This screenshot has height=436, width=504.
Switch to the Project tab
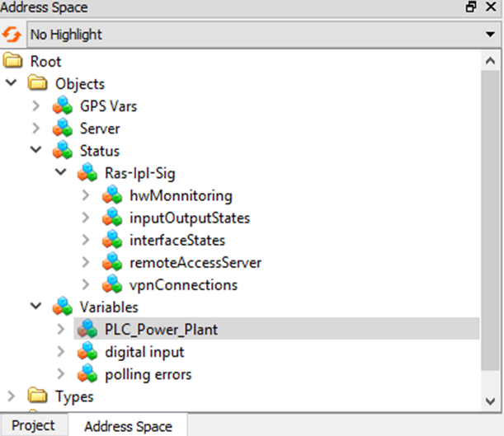(33, 425)
